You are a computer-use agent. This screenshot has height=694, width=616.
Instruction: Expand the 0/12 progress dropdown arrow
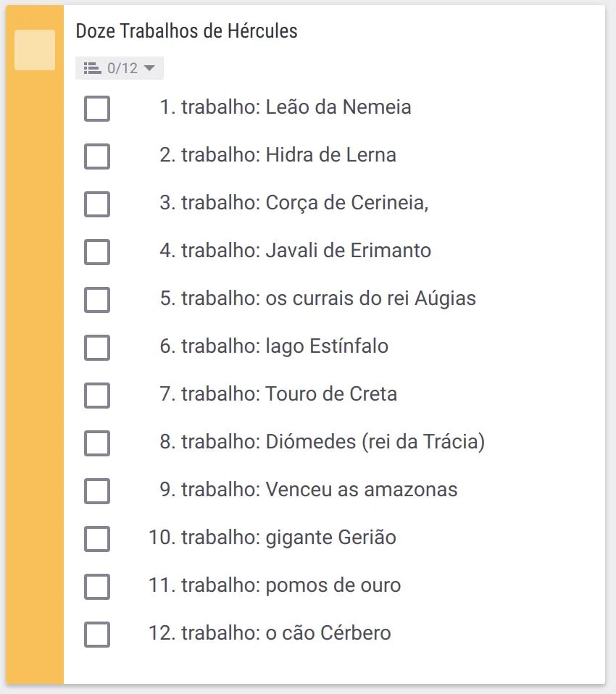(150, 68)
